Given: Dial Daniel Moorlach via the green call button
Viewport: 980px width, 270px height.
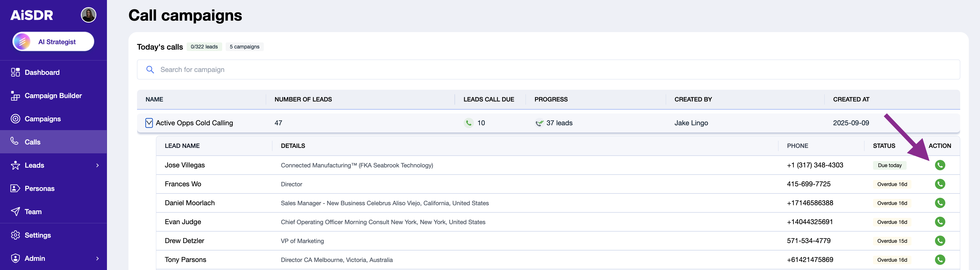Looking at the screenshot, I should click(940, 203).
